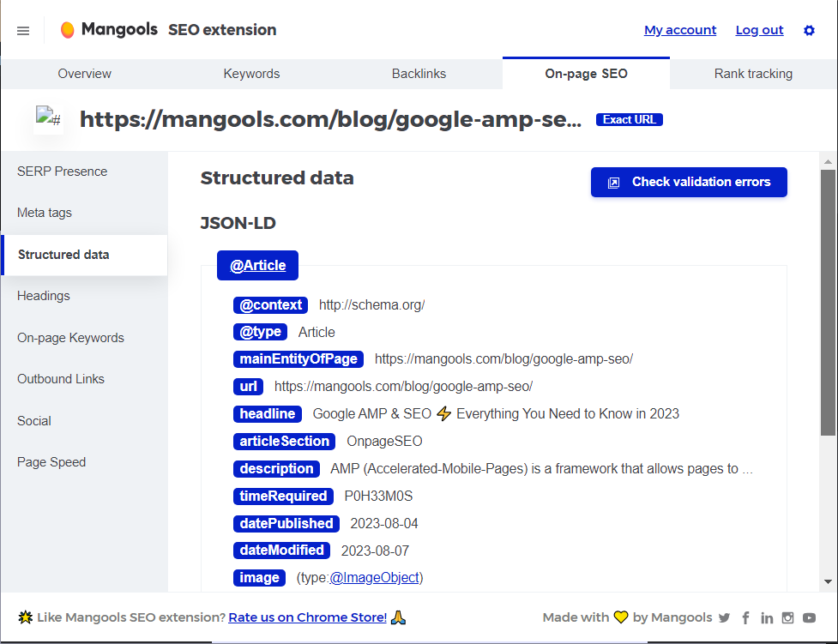This screenshot has width=838, height=644.
Task: Expand the @Article schema entry
Action: (x=257, y=265)
